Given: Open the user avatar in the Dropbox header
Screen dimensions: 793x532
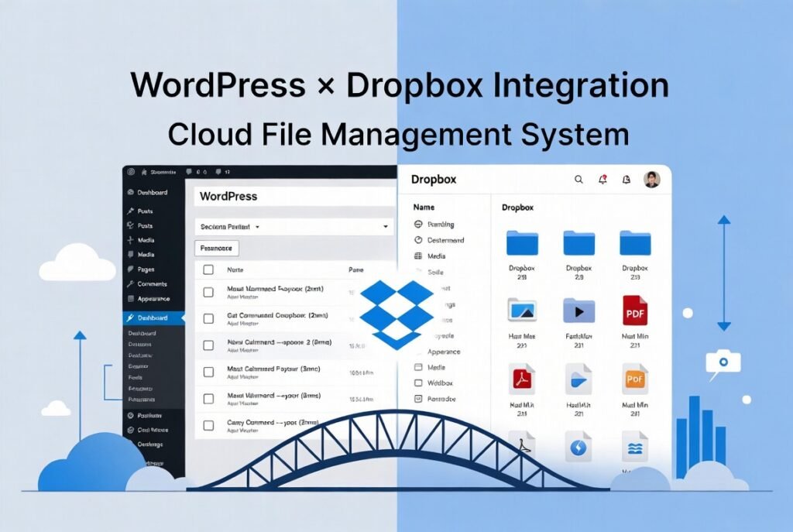Looking at the screenshot, I should tap(652, 179).
